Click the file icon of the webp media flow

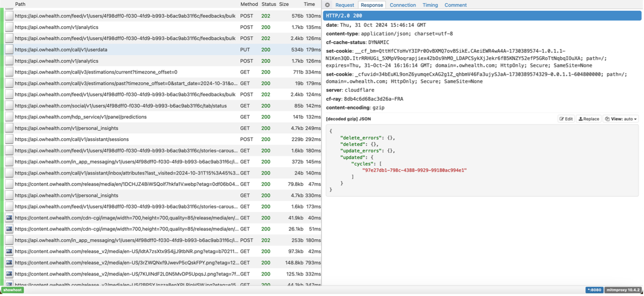pos(9,184)
